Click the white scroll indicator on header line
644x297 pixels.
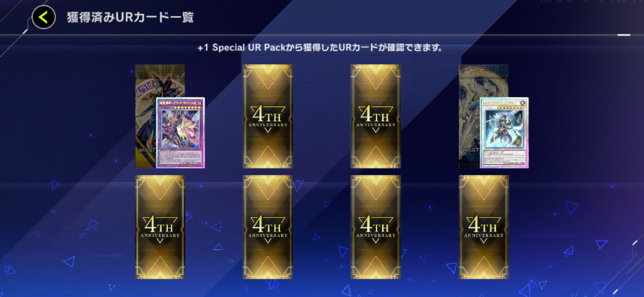click(624, 35)
